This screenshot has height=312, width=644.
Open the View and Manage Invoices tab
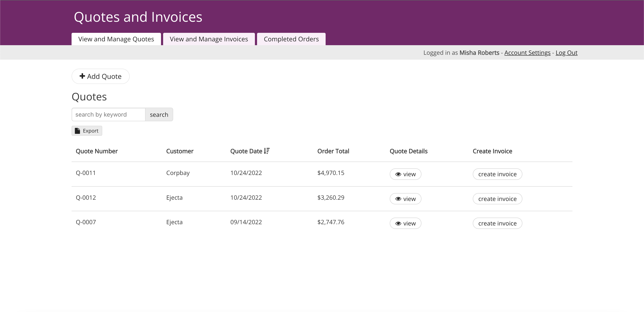click(x=209, y=39)
